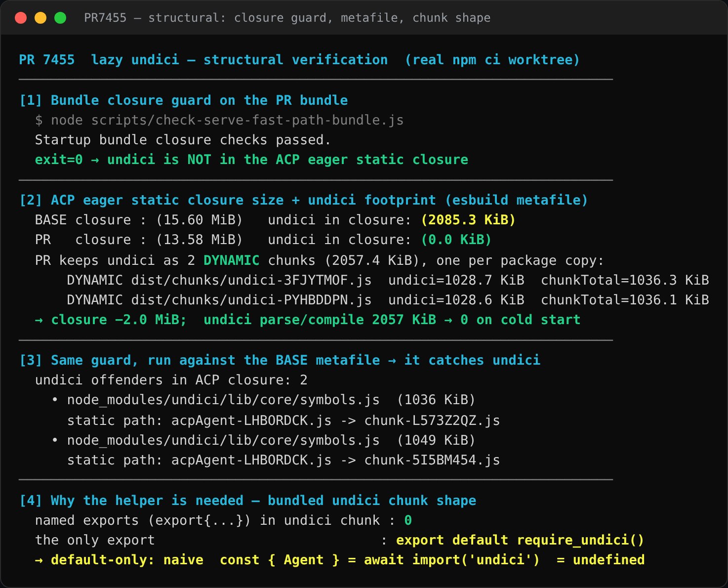Click the 'the only export' label
The height and width of the screenshot is (588, 728).
[95, 540]
